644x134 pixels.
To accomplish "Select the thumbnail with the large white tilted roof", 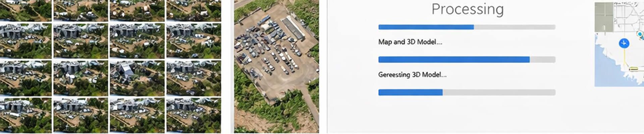I will pos(137,78).
